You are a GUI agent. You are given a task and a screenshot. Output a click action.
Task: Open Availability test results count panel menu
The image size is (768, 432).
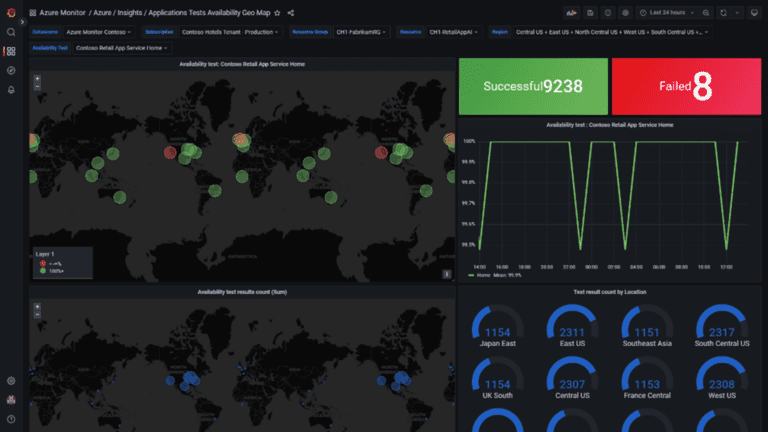[242, 292]
